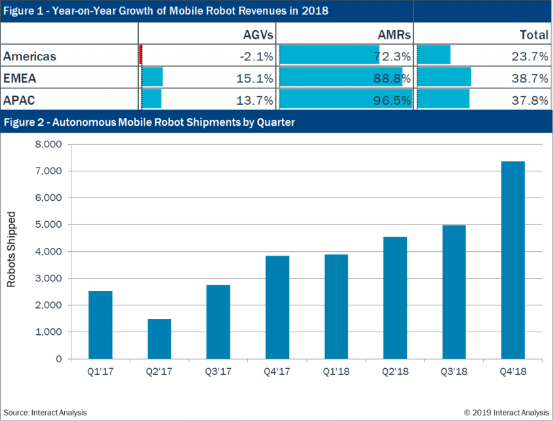Click the Americas AGVs -2.1% cell

[207, 55]
